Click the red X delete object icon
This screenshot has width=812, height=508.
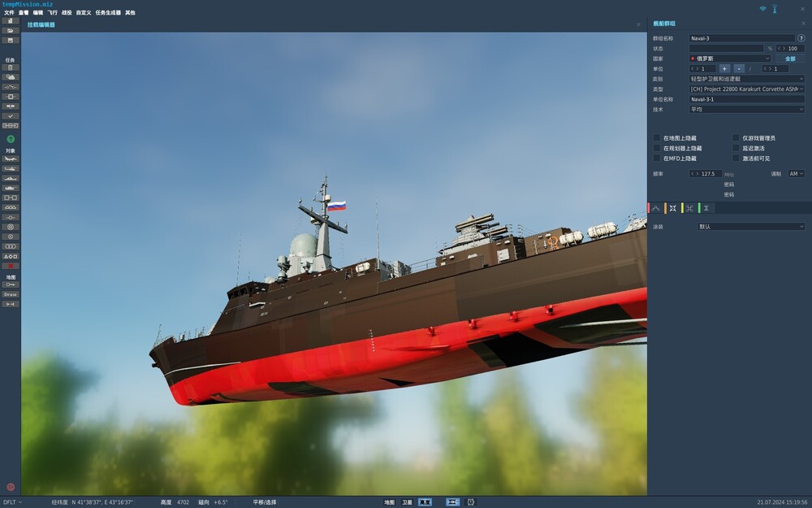click(11, 266)
